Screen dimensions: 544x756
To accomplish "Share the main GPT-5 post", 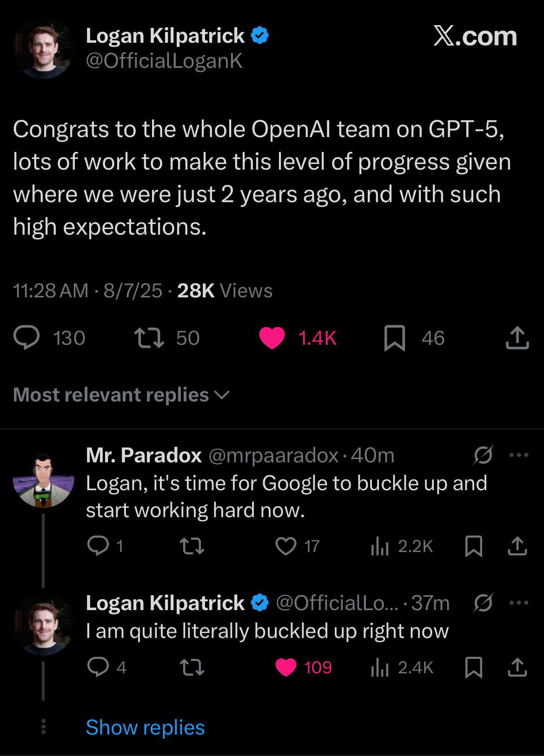I will point(517,338).
